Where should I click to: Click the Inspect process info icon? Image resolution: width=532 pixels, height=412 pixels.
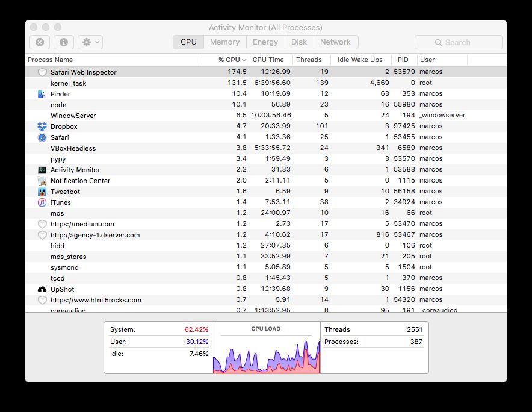click(x=63, y=42)
